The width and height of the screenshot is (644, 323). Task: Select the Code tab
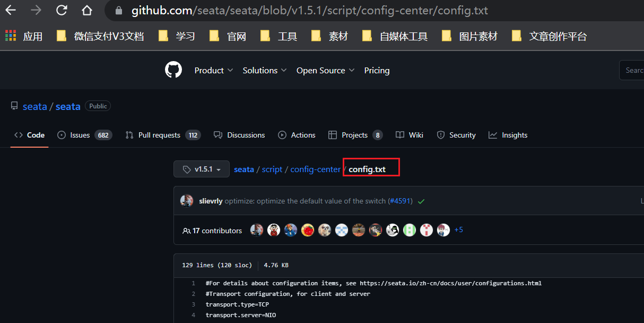click(x=29, y=135)
